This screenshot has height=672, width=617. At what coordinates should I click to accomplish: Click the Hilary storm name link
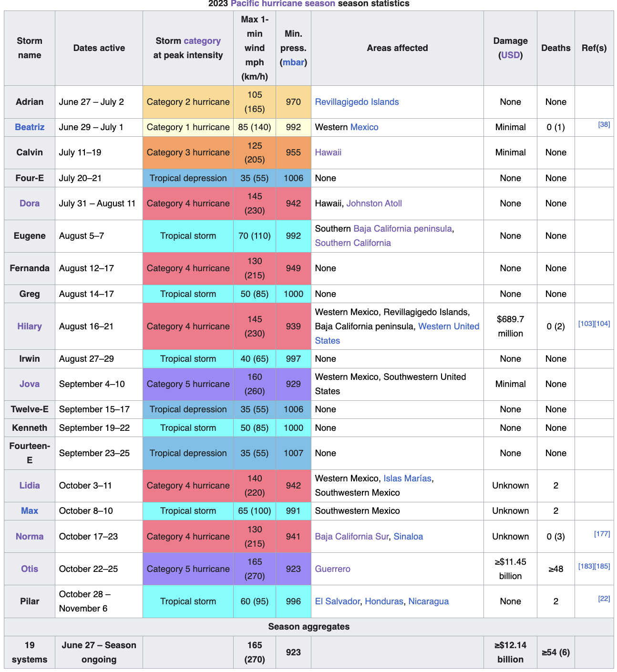30,326
